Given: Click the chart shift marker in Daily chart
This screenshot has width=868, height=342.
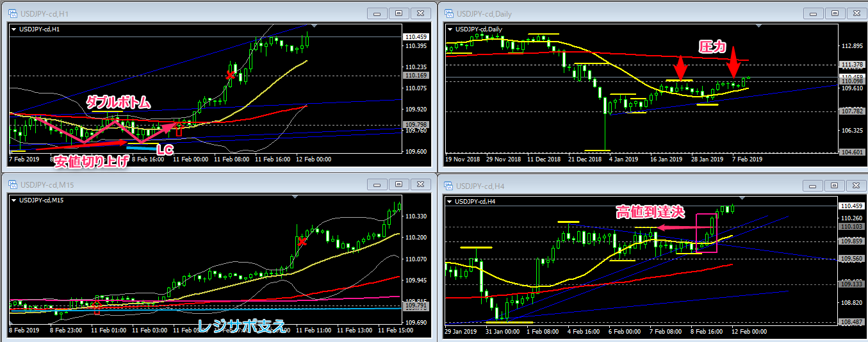Looking at the screenshot, I should [x=759, y=26].
